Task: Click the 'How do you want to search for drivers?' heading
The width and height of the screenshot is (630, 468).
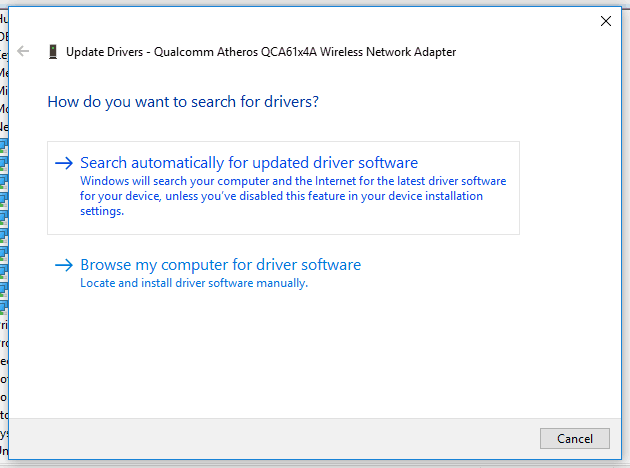Action: (x=183, y=102)
